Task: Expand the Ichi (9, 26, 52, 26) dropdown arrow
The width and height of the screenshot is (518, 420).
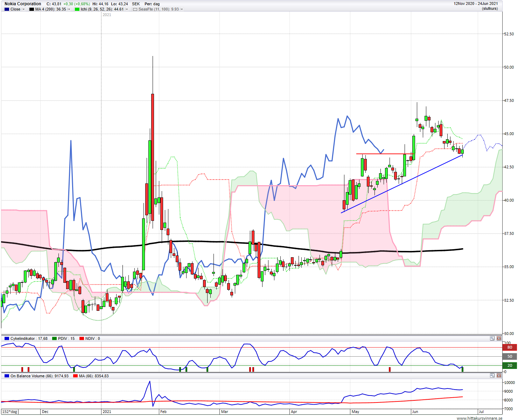Action: coord(127,9)
